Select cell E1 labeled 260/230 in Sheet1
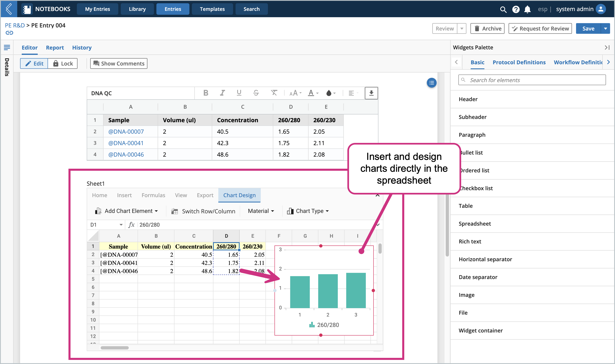The image size is (615, 364). pyautogui.click(x=253, y=246)
